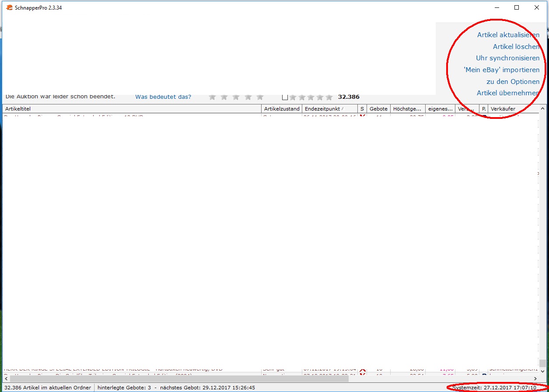This screenshot has height=392, width=549.
Task: Click the Artikeltitel column header
Action: click(x=131, y=109)
